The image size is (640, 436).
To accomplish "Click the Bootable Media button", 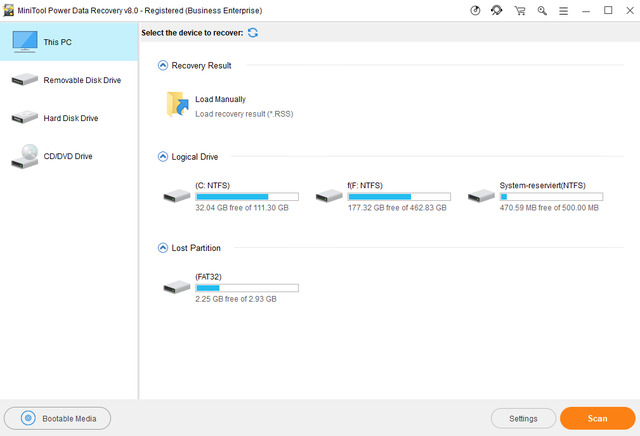I will coord(58,418).
